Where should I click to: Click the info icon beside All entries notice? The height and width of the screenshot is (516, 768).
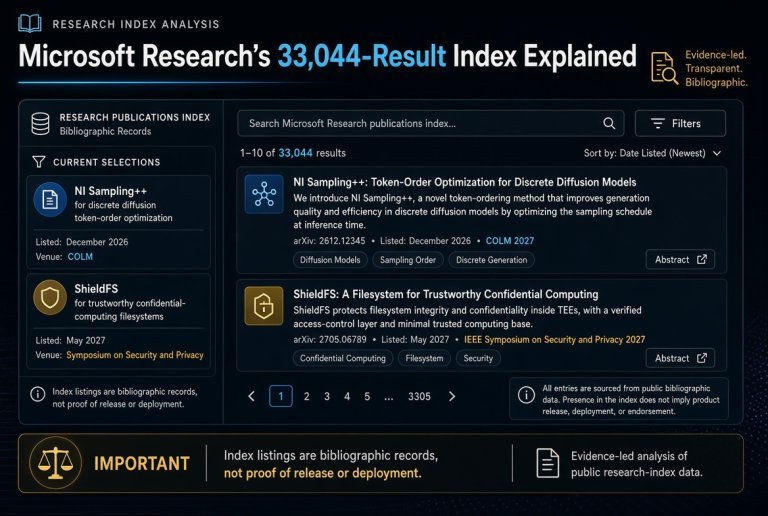click(526, 395)
